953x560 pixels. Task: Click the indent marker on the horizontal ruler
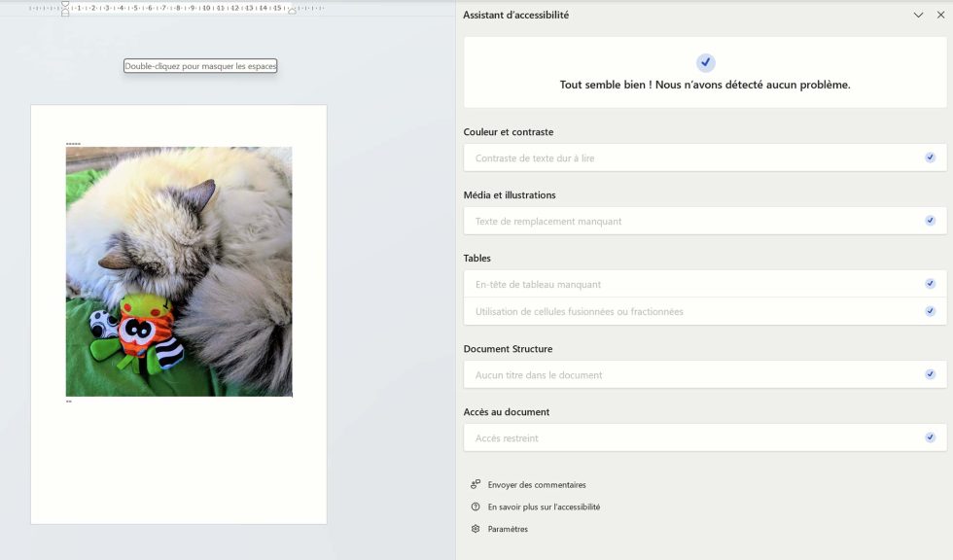(x=65, y=6)
